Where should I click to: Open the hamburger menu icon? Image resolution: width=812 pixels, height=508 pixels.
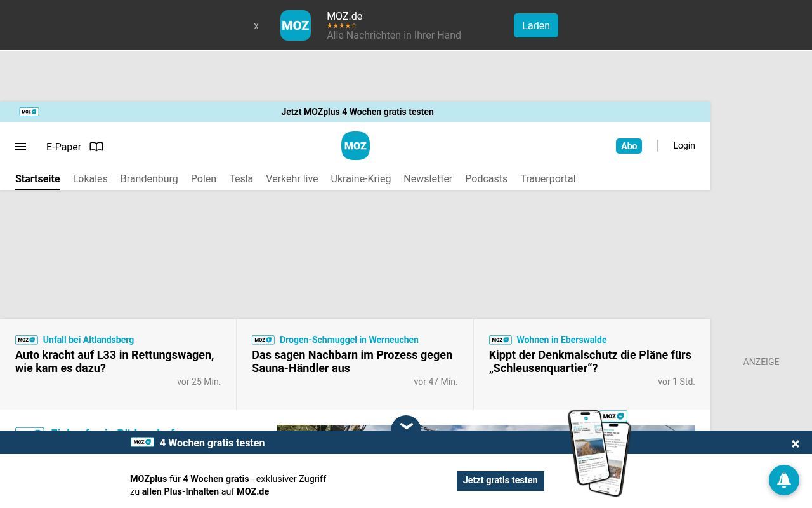20,147
